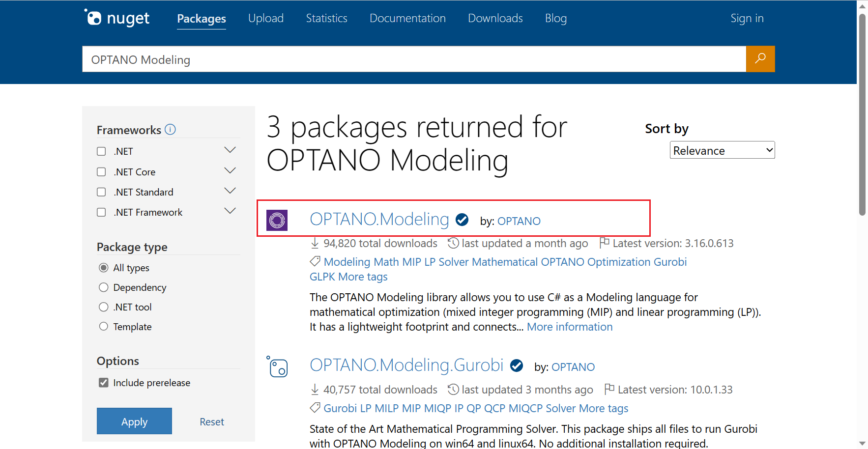Expand the .NET framework chevron
This screenshot has height=449, width=868.
[x=230, y=150]
